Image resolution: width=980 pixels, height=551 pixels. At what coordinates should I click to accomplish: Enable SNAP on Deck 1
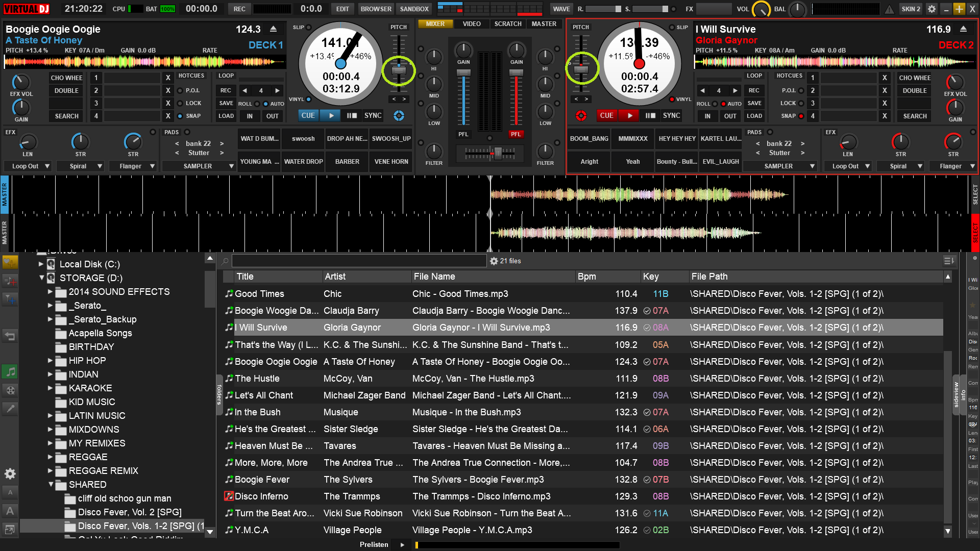[180, 116]
